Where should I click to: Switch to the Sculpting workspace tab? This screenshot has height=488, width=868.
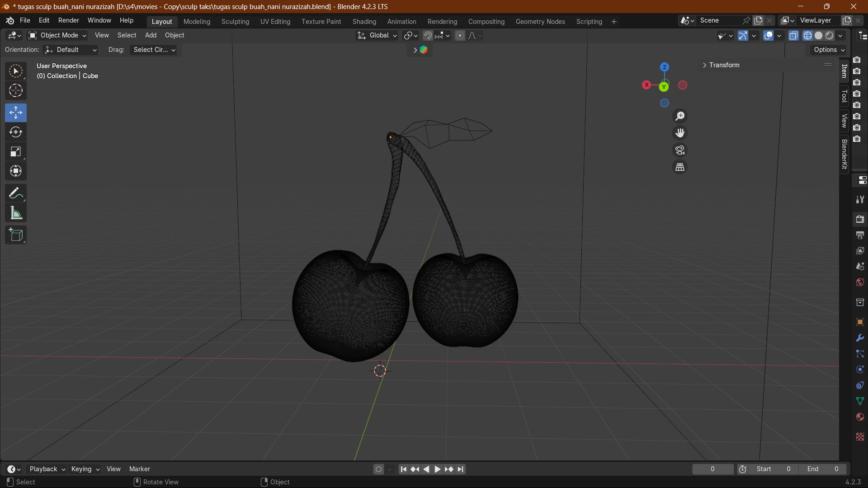coord(235,21)
